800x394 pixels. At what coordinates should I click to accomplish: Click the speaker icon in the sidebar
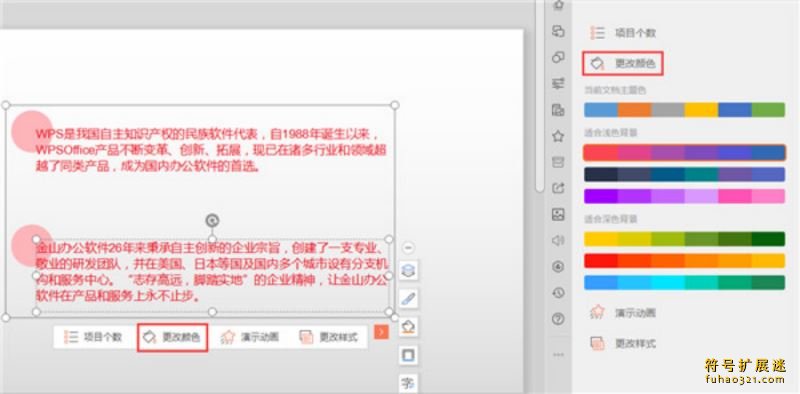(558, 240)
